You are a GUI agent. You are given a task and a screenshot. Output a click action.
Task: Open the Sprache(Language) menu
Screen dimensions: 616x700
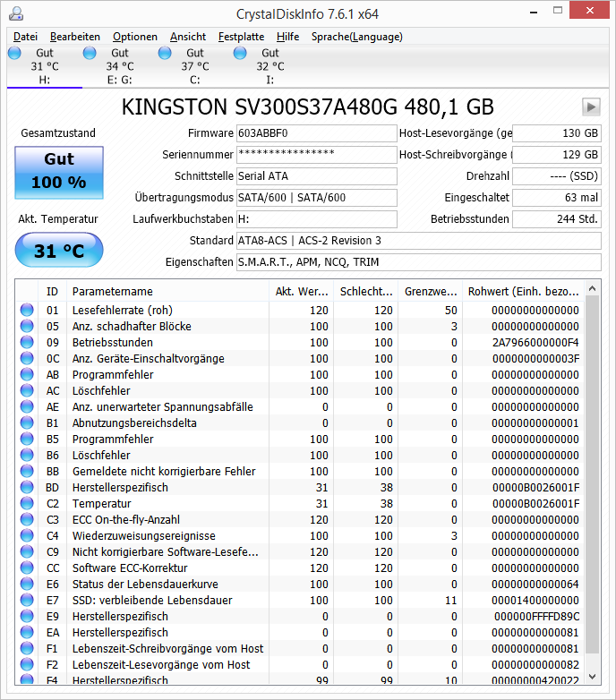[357, 37]
